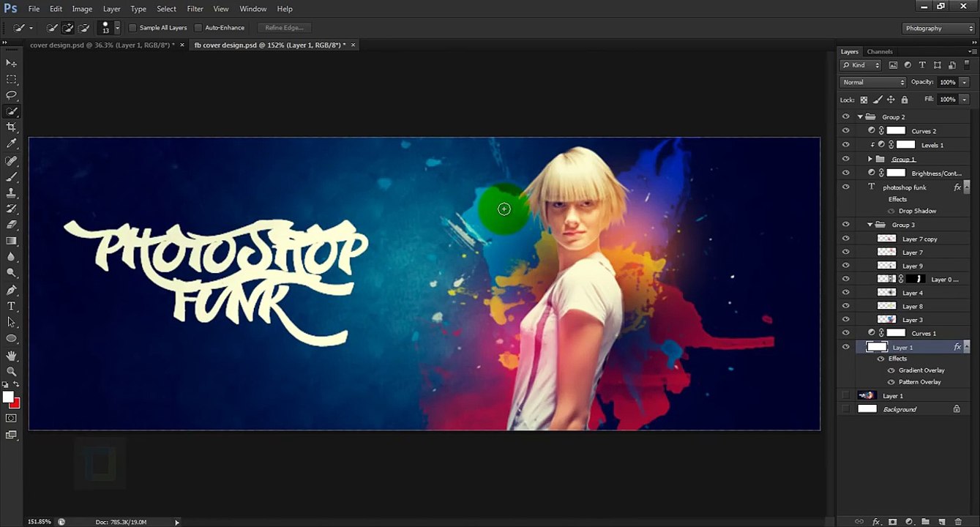
Task: Click the zoom percentage field in status bar
Action: (x=40, y=522)
